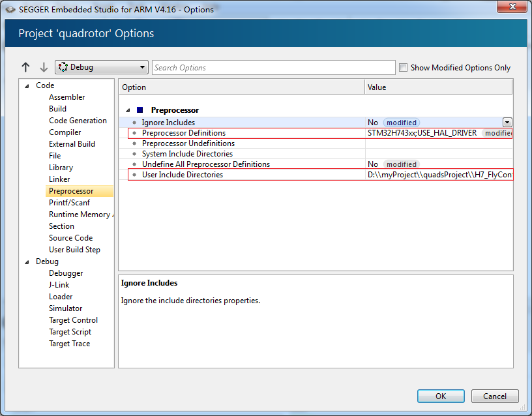Viewport: 532px width, 416px height.
Task: Click the blue Preprocessor group square icon
Action: click(x=140, y=110)
